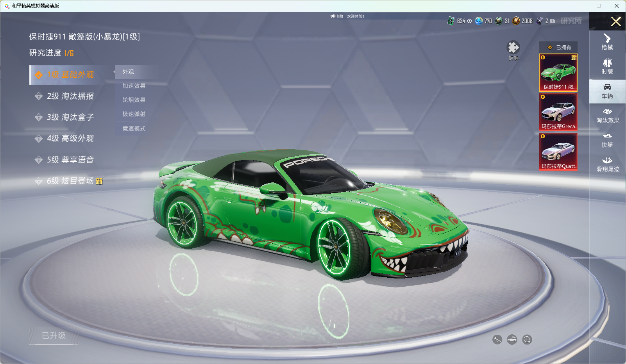Choose the 加速效果 sub-option
The image size is (626, 364).
tap(134, 86)
